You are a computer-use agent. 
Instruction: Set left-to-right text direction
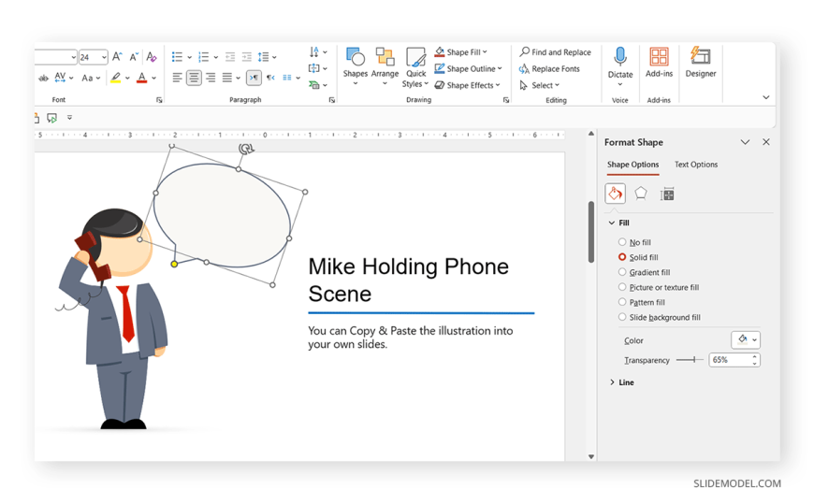(x=254, y=78)
